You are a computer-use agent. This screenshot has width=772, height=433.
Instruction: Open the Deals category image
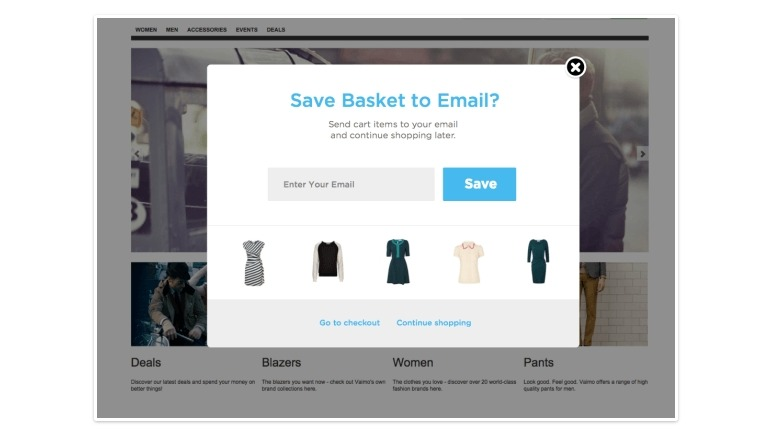click(x=169, y=304)
